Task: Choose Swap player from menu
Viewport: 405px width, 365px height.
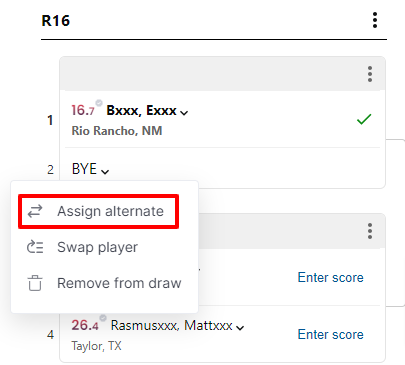Action: tap(97, 247)
